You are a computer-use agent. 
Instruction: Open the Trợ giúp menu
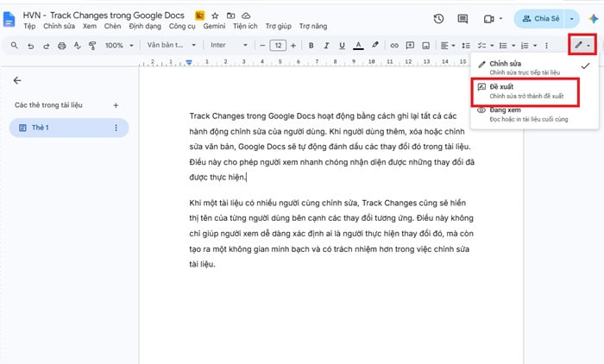click(278, 26)
